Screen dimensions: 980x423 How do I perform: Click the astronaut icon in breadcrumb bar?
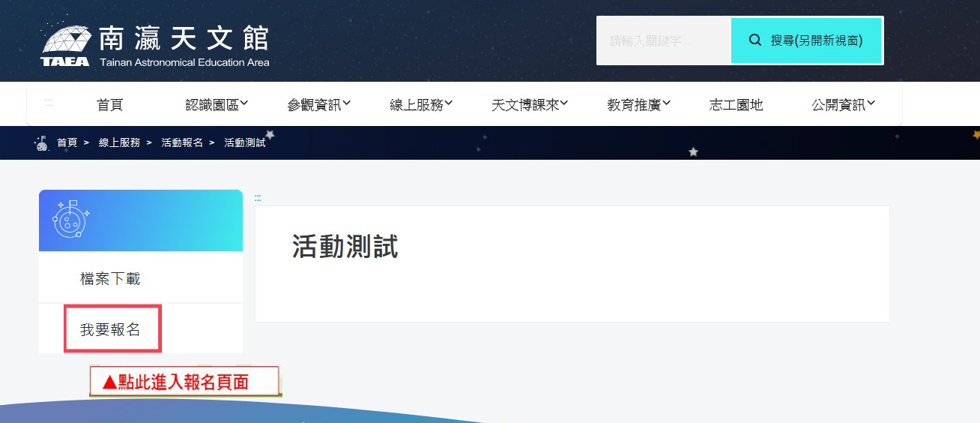pos(42,142)
